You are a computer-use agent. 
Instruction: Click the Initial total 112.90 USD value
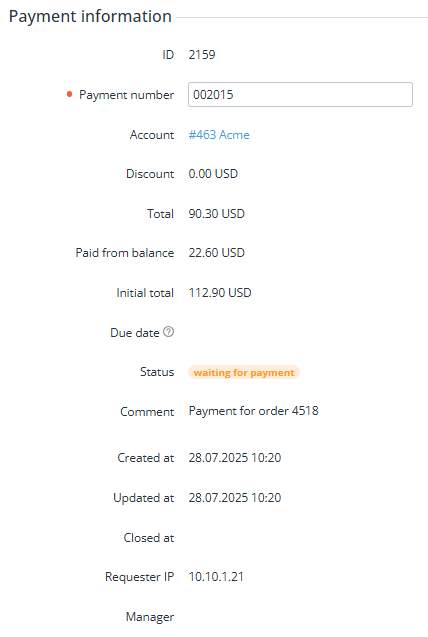(220, 292)
